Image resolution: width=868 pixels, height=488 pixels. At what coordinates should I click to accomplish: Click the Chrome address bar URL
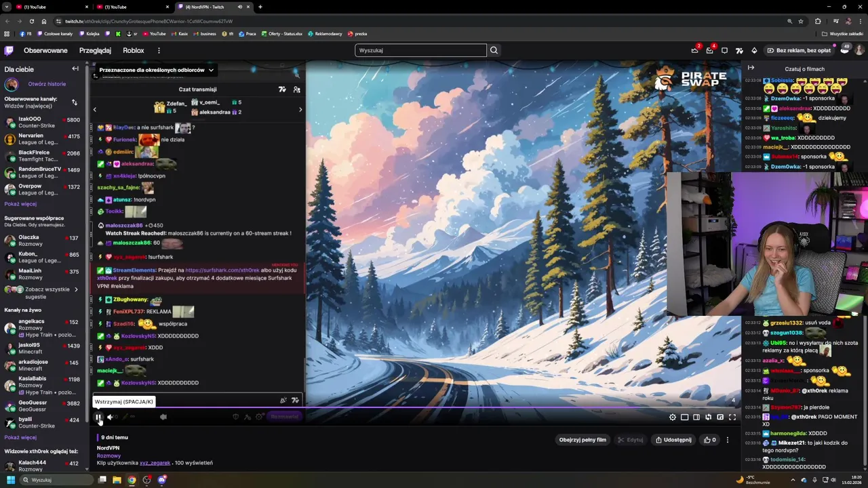click(x=149, y=21)
